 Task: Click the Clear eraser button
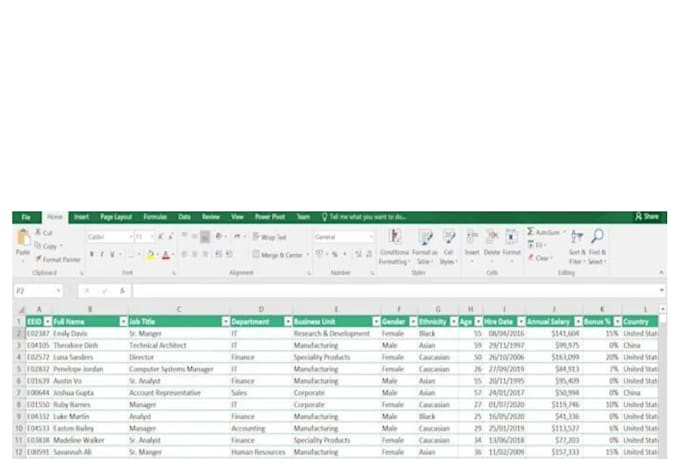[539, 258]
